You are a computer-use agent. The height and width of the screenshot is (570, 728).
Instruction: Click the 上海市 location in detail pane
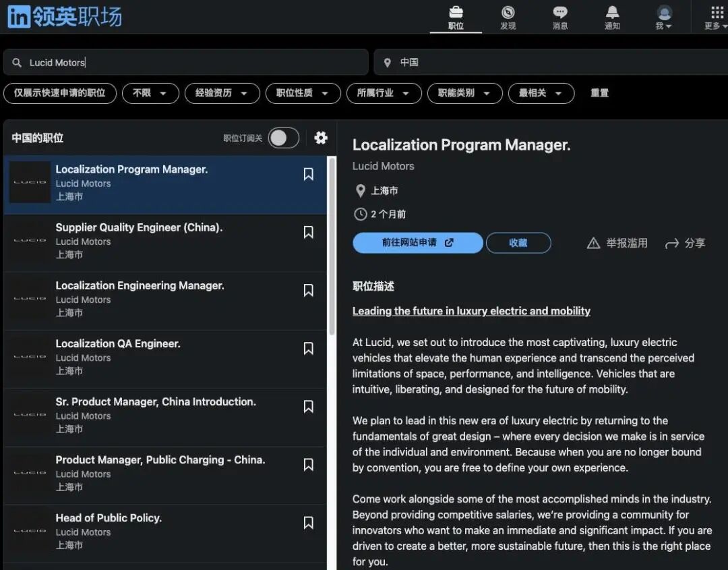tap(384, 190)
